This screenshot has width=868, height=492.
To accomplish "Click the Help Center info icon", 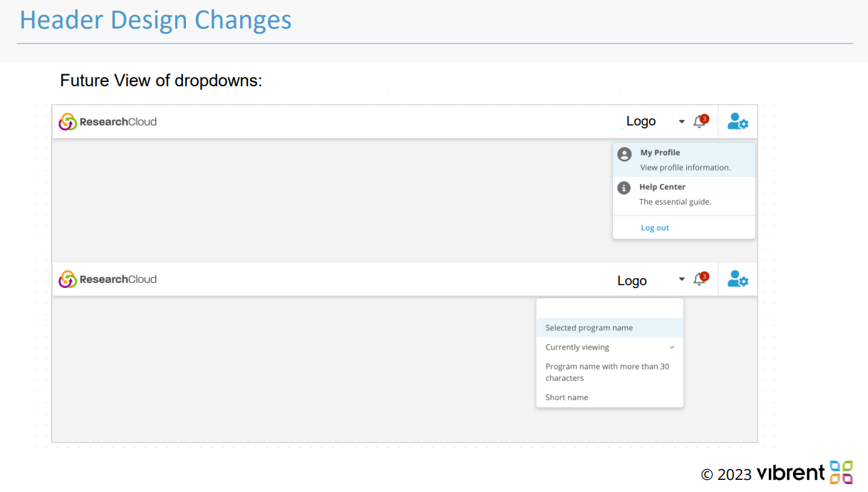I will (624, 188).
